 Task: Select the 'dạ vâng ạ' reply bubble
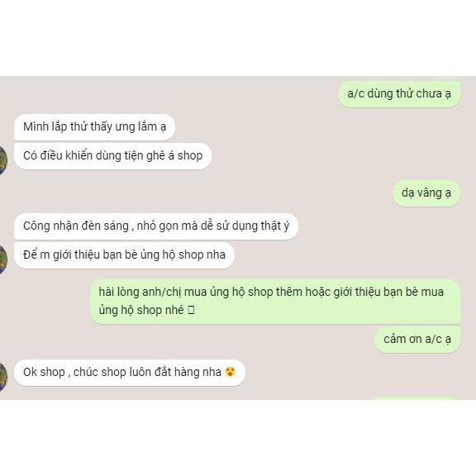pos(426,193)
